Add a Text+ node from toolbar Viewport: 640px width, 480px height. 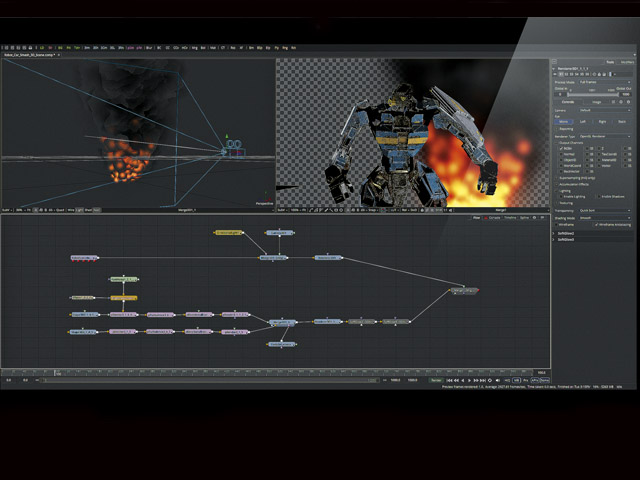(x=77, y=48)
